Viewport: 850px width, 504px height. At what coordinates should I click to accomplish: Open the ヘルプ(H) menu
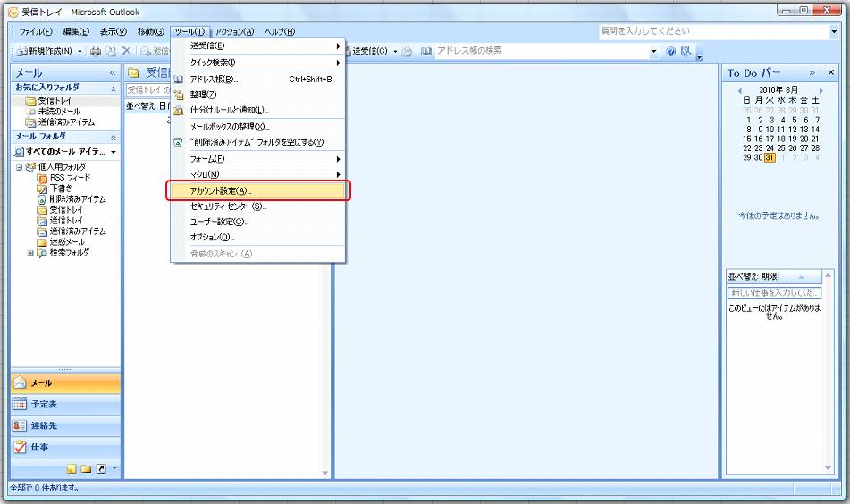[280, 32]
